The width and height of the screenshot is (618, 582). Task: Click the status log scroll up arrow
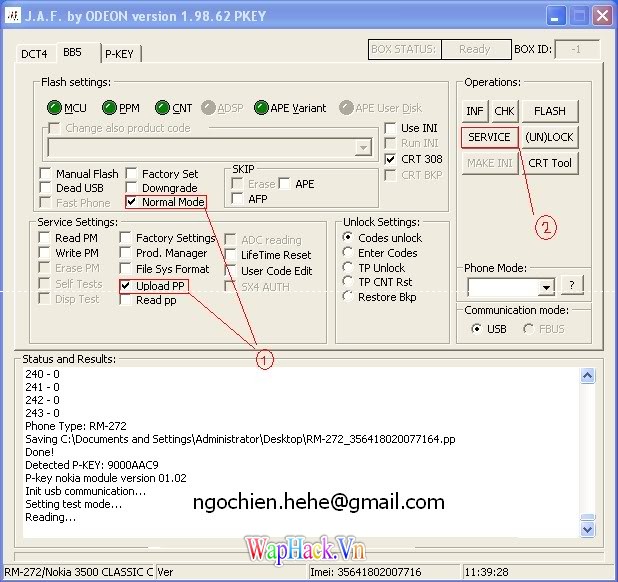[x=588, y=376]
